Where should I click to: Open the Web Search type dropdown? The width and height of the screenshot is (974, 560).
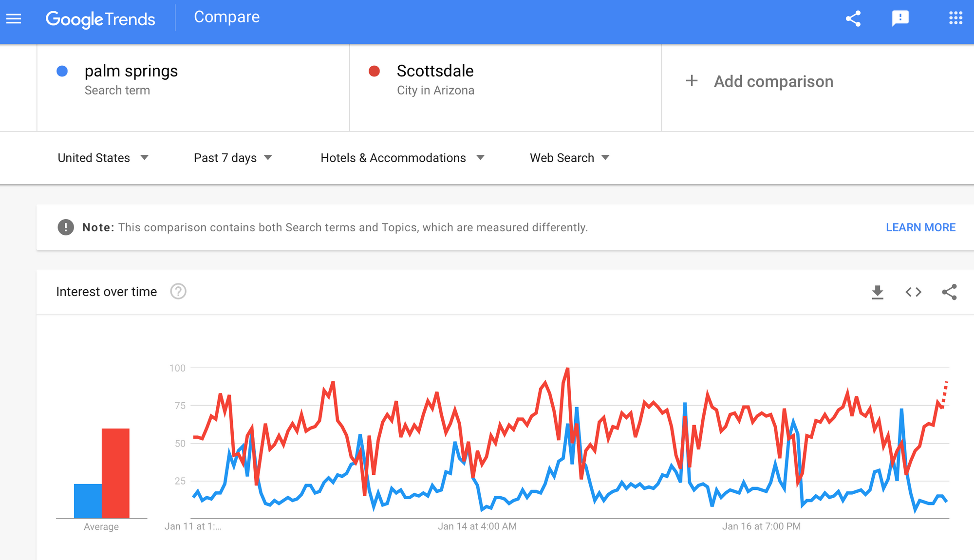pyautogui.click(x=569, y=158)
